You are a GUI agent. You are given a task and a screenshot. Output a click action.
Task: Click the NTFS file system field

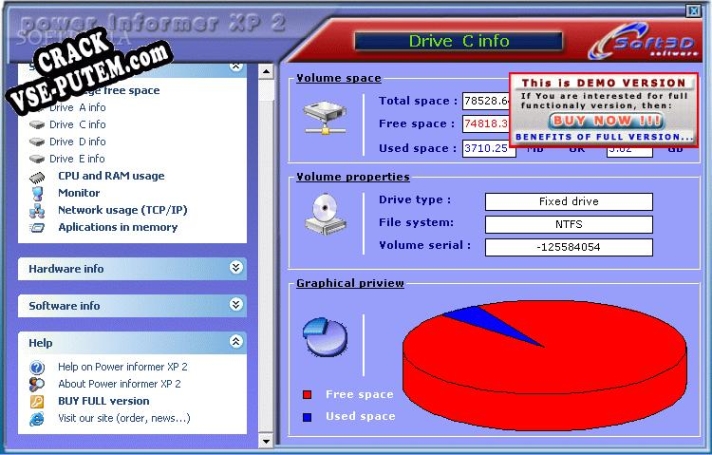[x=569, y=224]
